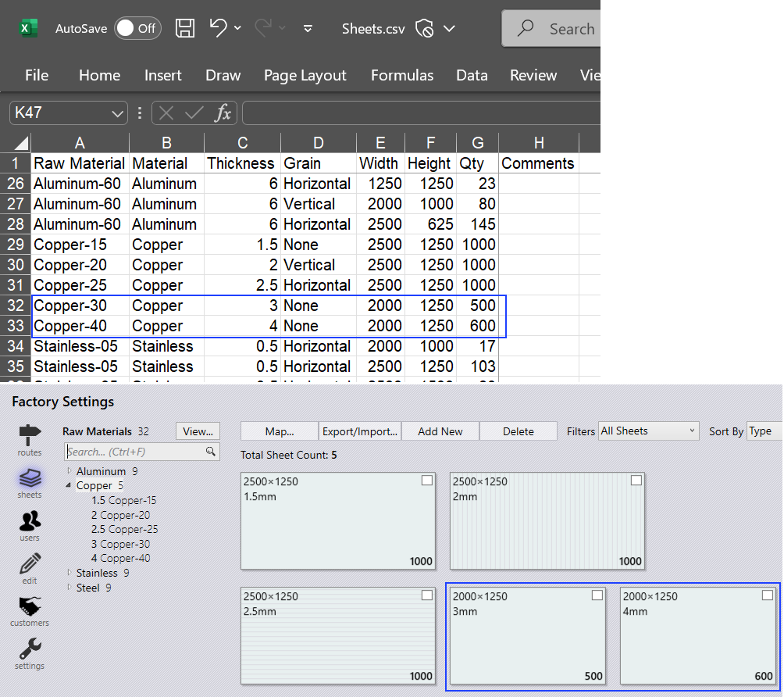Viewport: 784px width, 697px height.
Task: Click the Map... button
Action: tap(280, 431)
